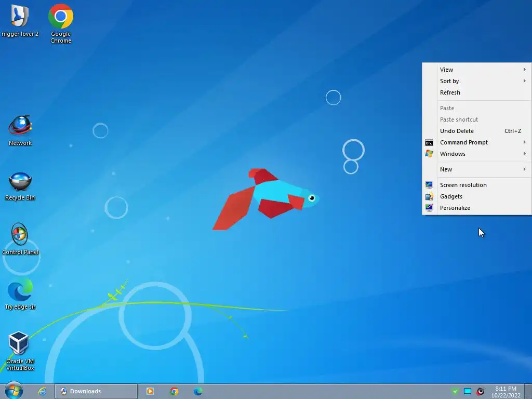This screenshot has height=399, width=532.
Task: Select the Recycle Bin desktop icon
Action: (x=20, y=187)
